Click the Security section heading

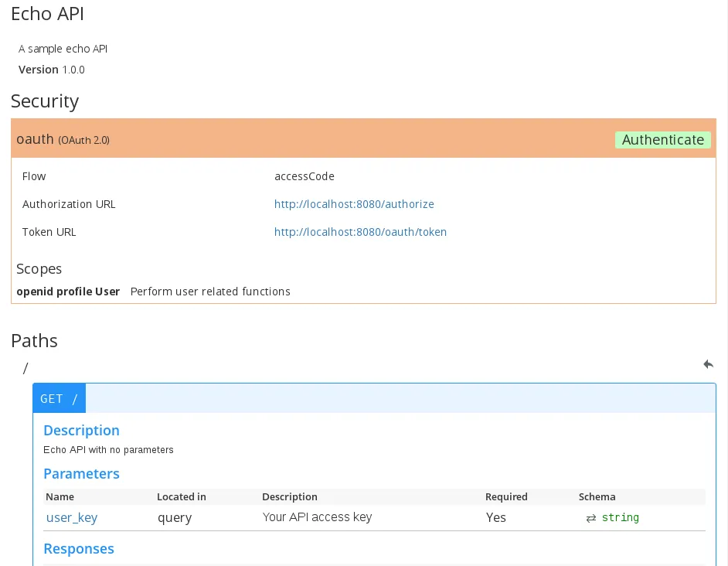45,101
